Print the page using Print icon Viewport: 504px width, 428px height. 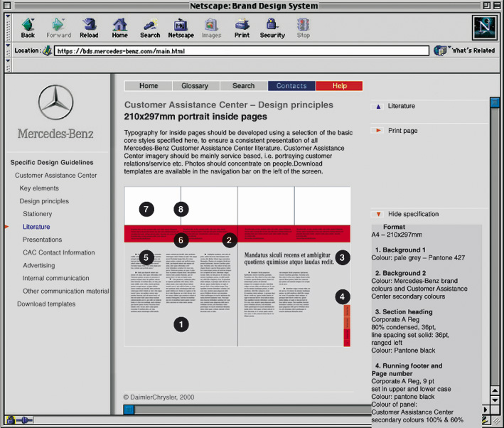[x=242, y=24]
